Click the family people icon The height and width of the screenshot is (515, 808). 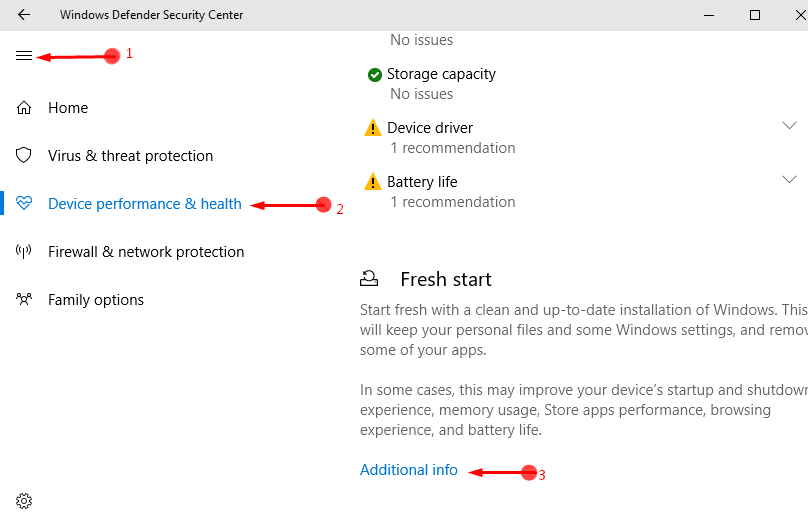(x=24, y=299)
